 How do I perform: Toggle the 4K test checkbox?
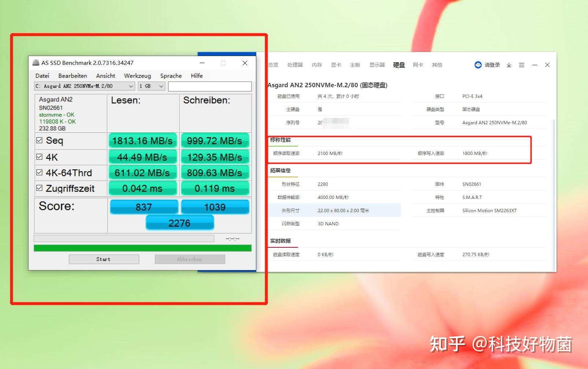point(40,157)
